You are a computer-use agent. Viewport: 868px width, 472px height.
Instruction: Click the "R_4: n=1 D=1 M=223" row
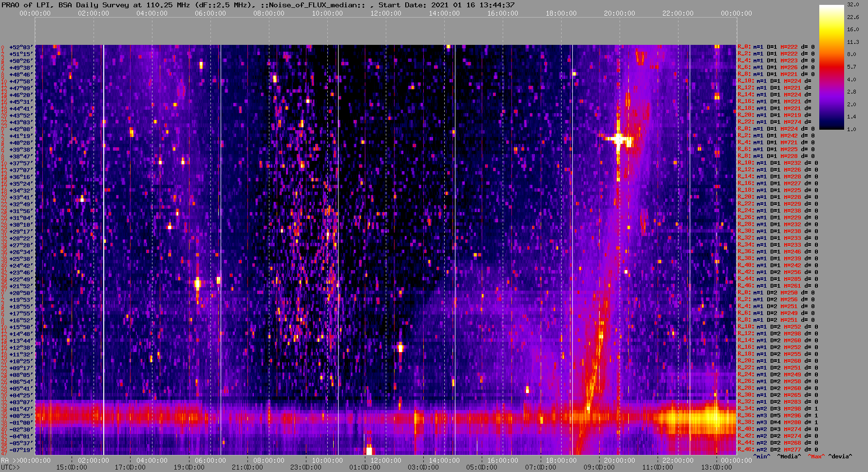[776, 61]
